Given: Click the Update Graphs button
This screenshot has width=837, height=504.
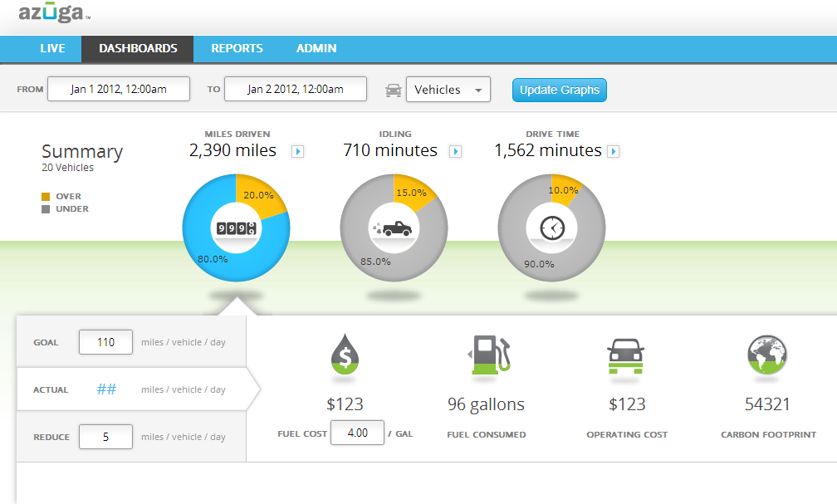Looking at the screenshot, I should pos(560,90).
